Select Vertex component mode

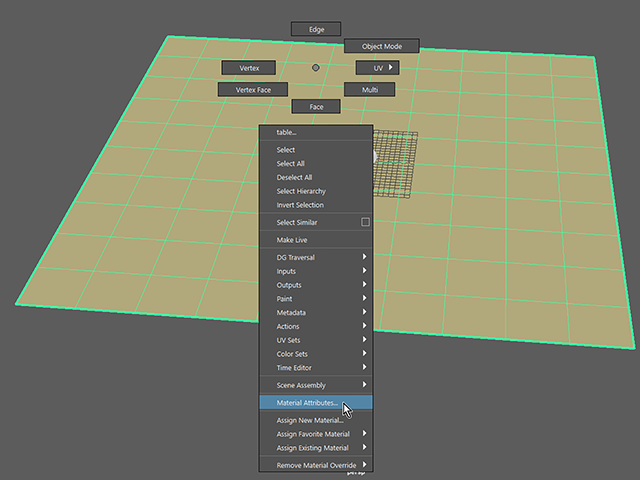[x=249, y=68]
